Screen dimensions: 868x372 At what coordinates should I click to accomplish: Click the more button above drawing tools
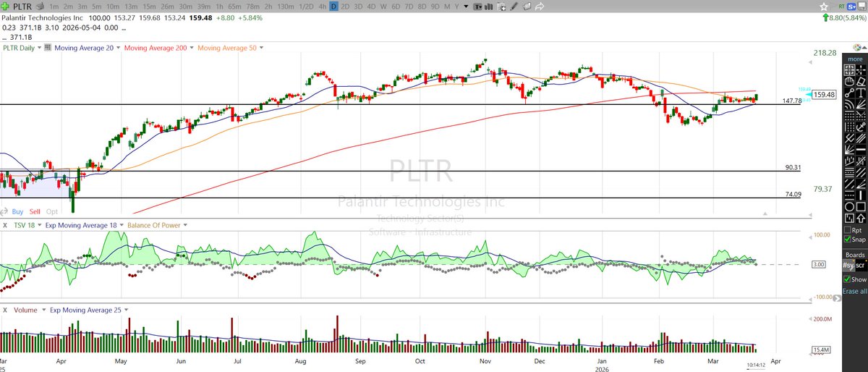(855, 59)
